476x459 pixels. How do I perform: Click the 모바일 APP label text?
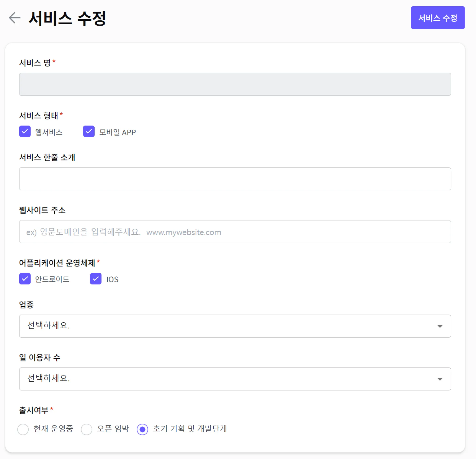(118, 132)
